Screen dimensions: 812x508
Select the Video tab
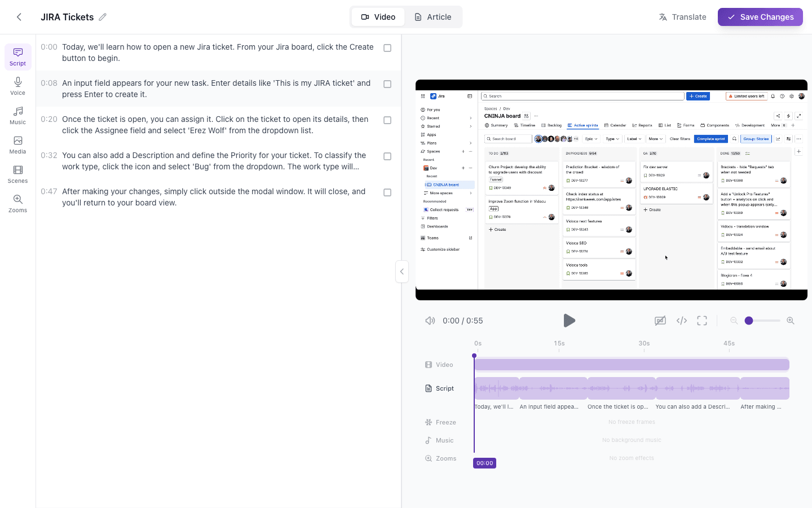point(378,17)
